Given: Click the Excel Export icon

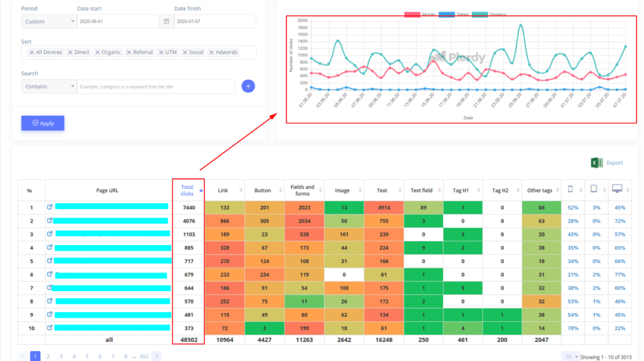Looking at the screenshot, I should coord(596,163).
